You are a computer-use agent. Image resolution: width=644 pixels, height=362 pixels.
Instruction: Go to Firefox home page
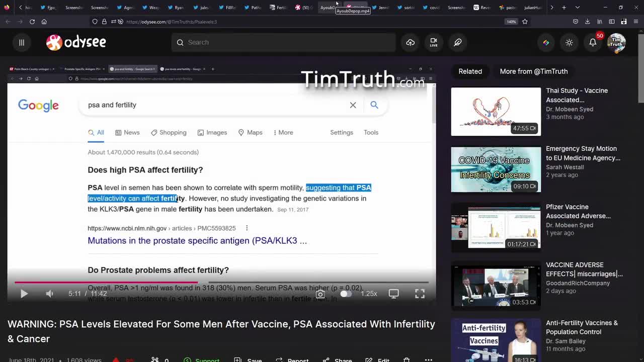pyautogui.click(x=44, y=22)
